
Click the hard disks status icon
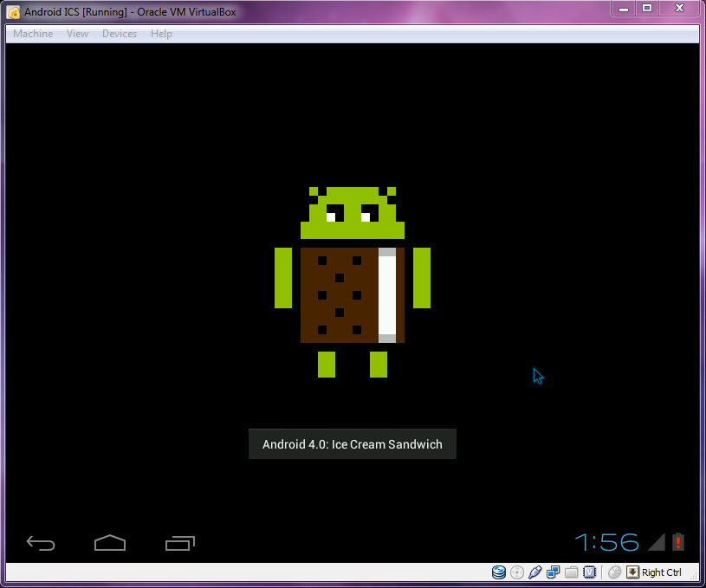point(498,572)
